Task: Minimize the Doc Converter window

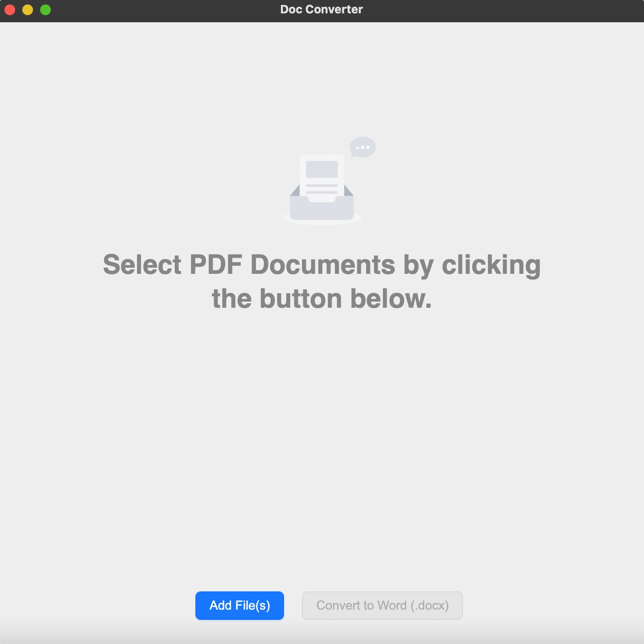Action: [x=28, y=9]
